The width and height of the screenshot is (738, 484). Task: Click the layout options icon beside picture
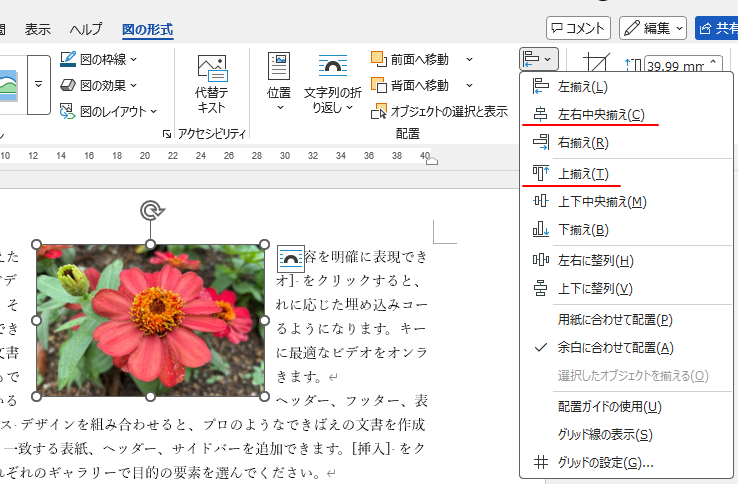[290, 259]
